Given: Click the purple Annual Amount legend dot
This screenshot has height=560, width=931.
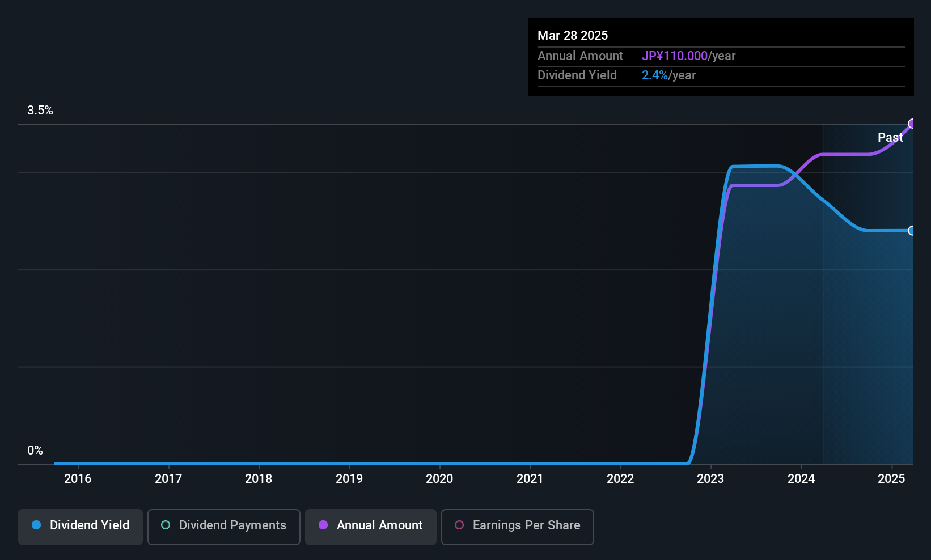Looking at the screenshot, I should [x=323, y=525].
